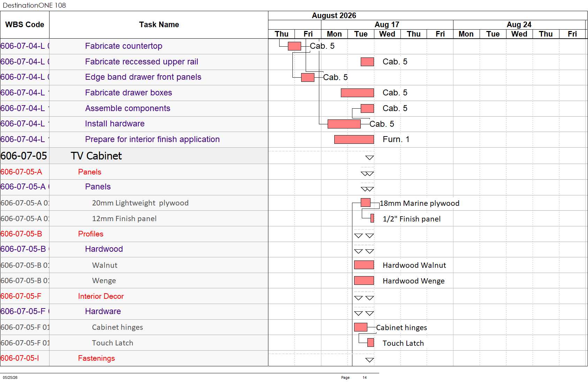The width and height of the screenshot is (588, 382).
Task: Click the DestinationONE 108 project title
Action: tap(34, 5)
